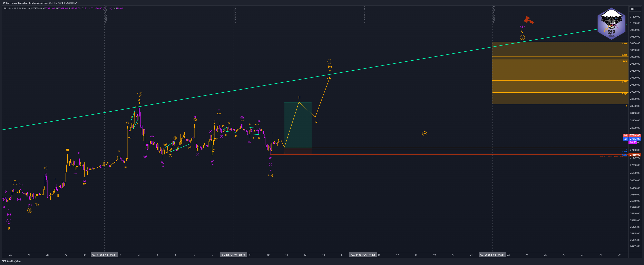Screen dimensions: 644x265
Task: Click the magenta 06:55 bar countdown label
Action: 633,142
